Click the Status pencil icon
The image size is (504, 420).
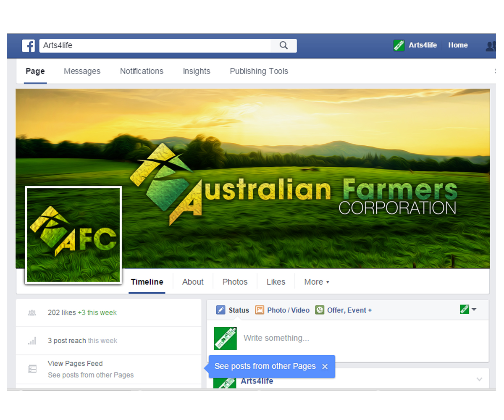pos(220,310)
